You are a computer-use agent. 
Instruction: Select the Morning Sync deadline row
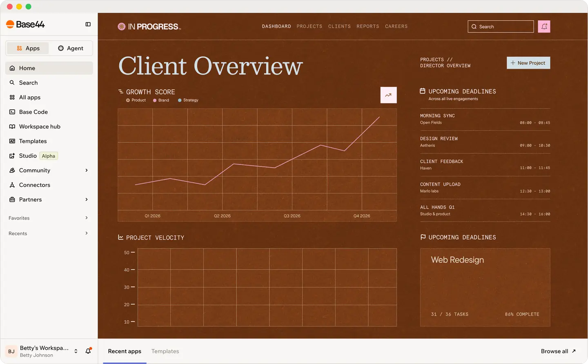(485, 119)
